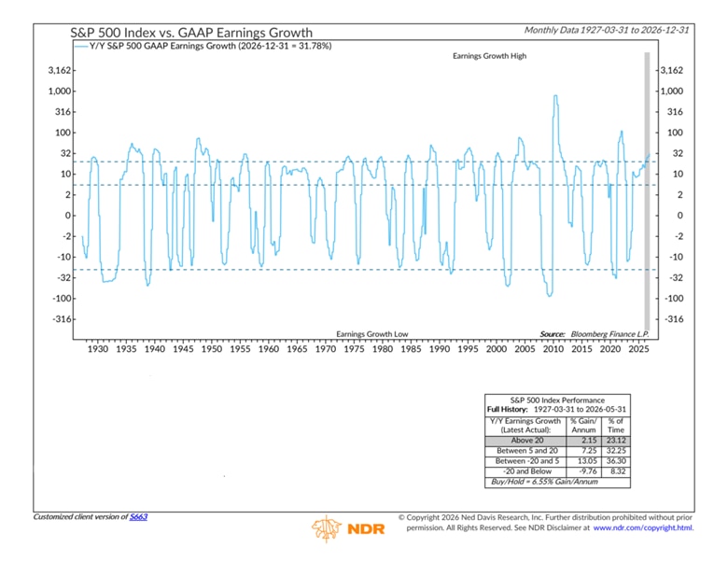
Task: Click the 'Between 5 and 20' table row label
Action: 527,451
